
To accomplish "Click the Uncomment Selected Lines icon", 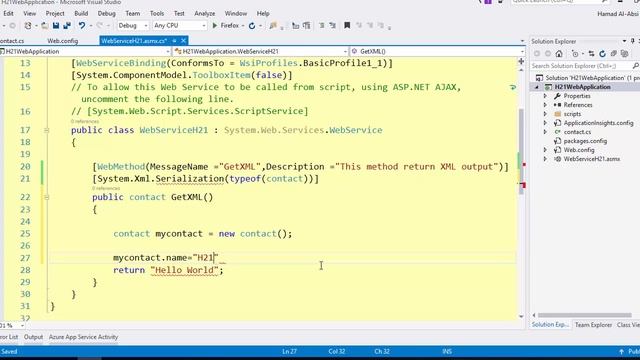I will tap(333, 25).
